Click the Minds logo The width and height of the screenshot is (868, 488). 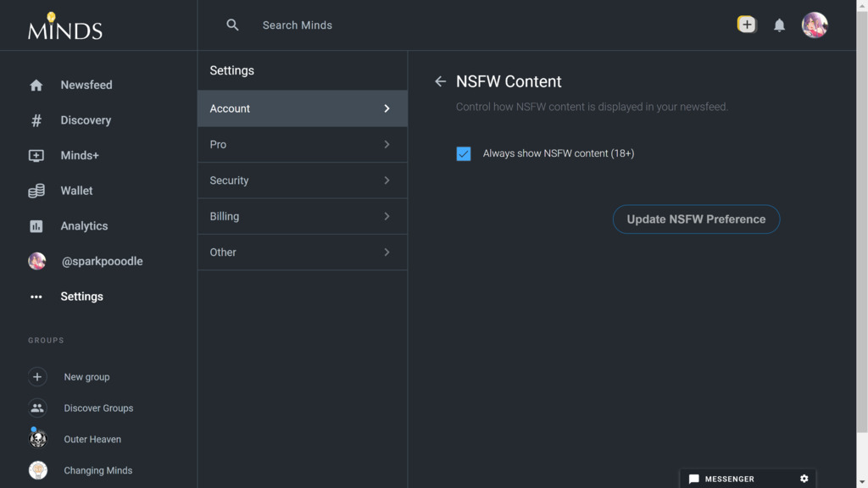[65, 26]
